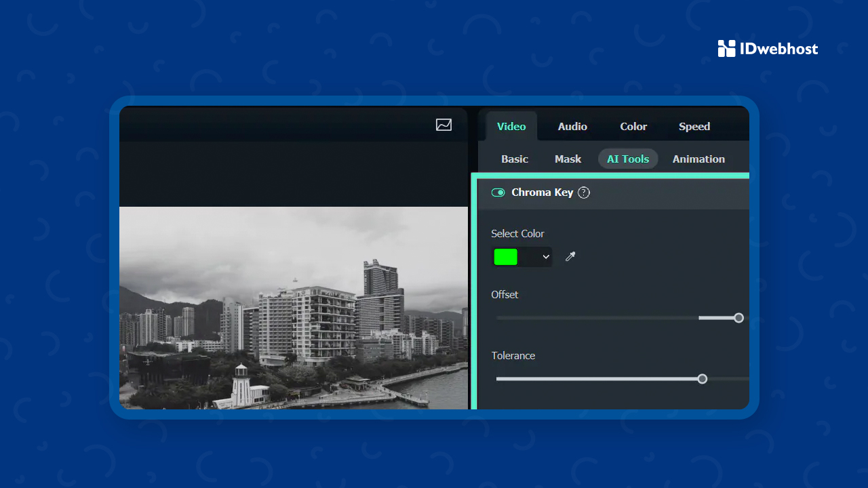Click the IDwebhost logo
The image size is (868, 488).
(x=767, y=48)
